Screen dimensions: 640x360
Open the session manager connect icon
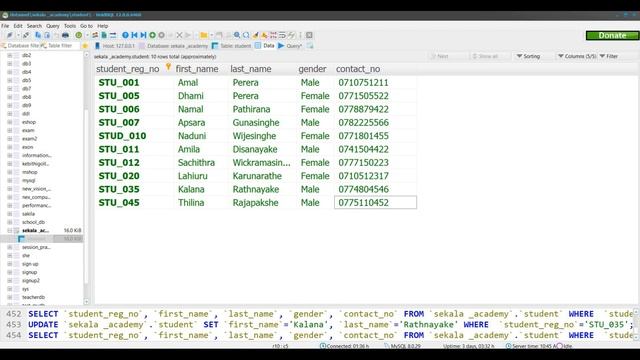tap(9, 36)
